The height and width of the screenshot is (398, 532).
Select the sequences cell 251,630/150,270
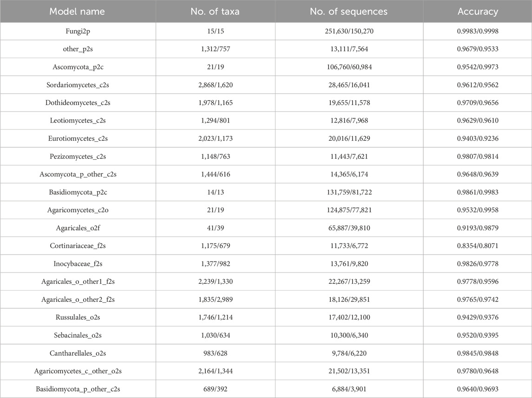tap(349, 31)
